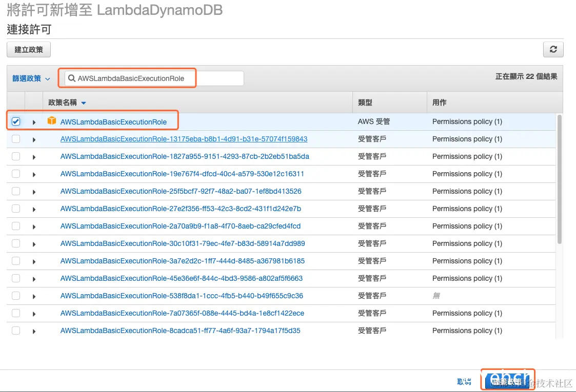Check the box for policy ending 1794a17f5d35

pos(16,331)
